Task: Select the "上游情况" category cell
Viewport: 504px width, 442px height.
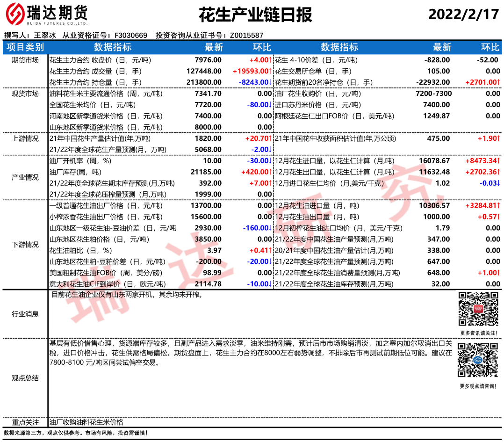Action: pyautogui.click(x=25, y=138)
